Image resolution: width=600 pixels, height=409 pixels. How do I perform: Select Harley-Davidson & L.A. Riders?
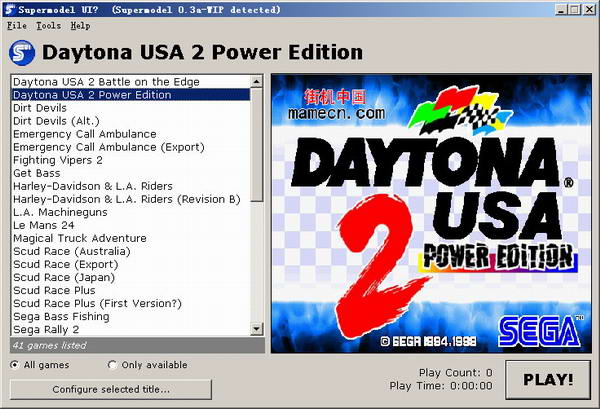tap(131, 186)
